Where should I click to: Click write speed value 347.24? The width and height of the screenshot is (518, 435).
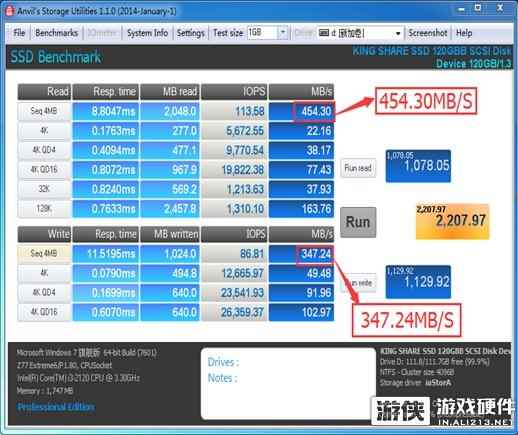(x=301, y=254)
